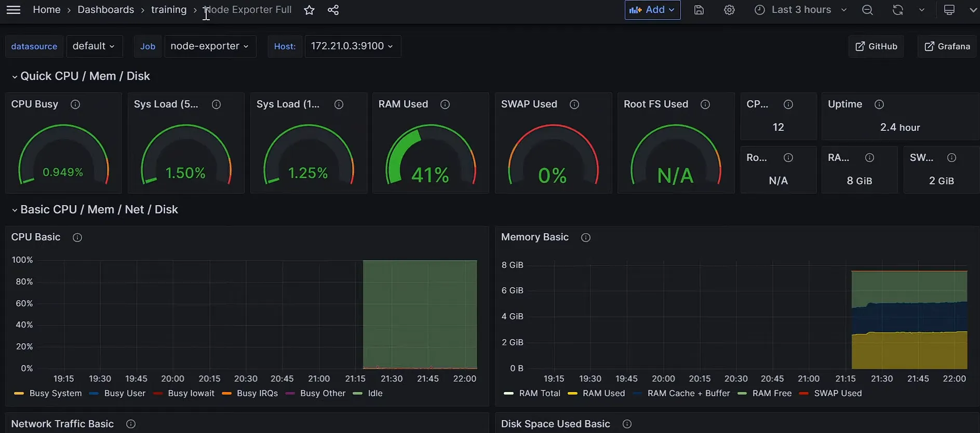This screenshot has height=433, width=980.
Task: Open the training folder breadcrumb
Action: coord(169,10)
